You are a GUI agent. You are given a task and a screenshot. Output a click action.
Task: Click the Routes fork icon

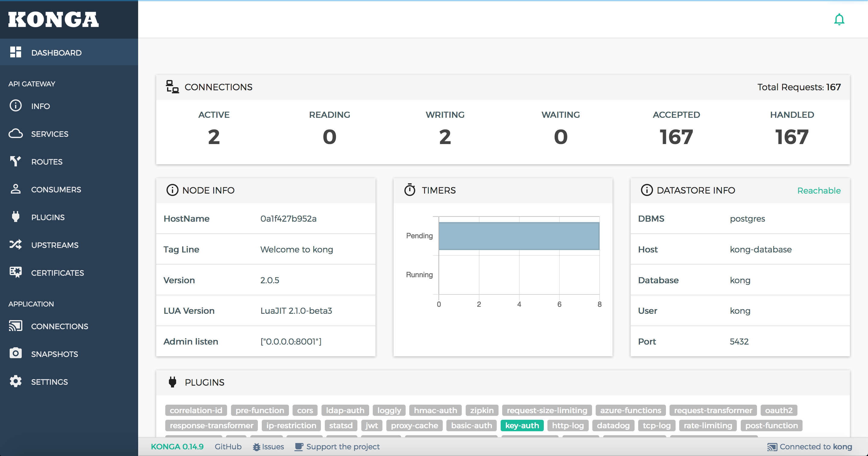pyautogui.click(x=15, y=161)
